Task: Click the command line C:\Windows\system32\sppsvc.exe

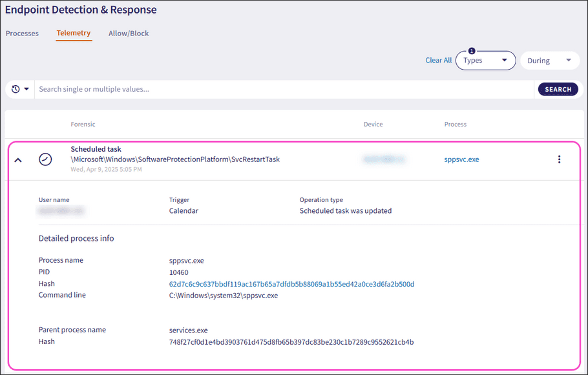Action: click(224, 296)
